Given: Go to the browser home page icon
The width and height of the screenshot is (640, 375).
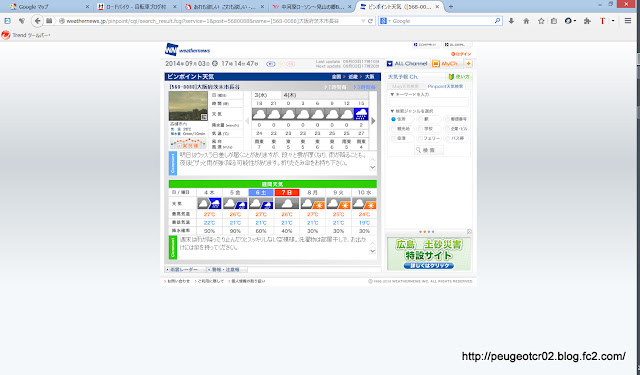Looking at the screenshot, I should [526, 21].
